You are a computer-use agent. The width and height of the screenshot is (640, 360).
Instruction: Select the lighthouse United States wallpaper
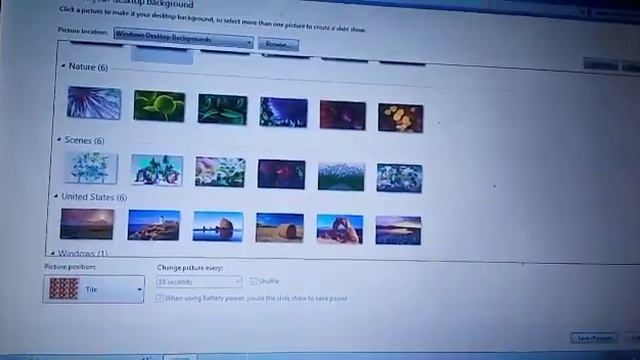[x=154, y=225]
